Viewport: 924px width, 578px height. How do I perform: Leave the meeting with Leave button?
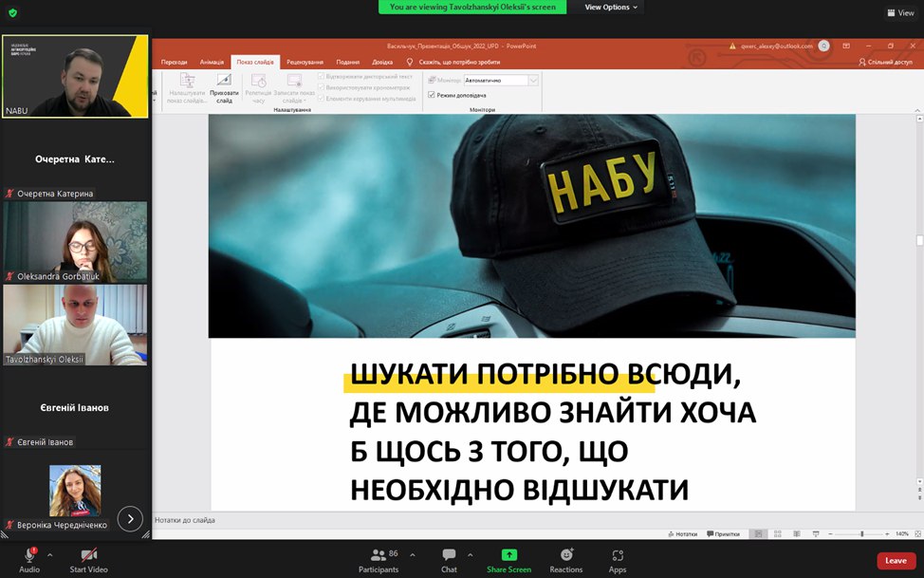coord(896,561)
